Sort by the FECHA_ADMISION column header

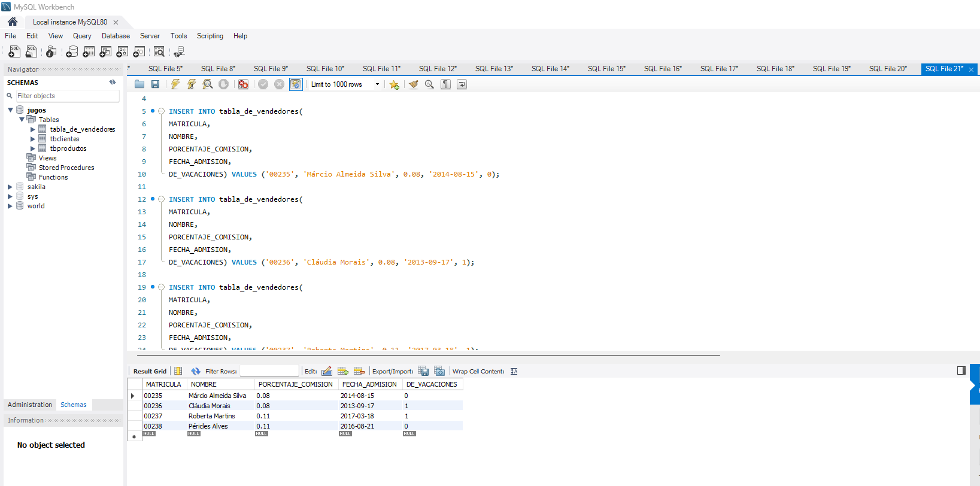tap(371, 384)
